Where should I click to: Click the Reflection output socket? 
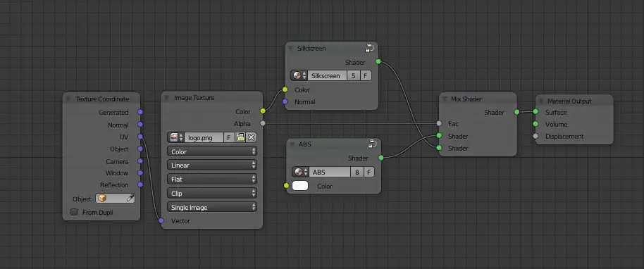tap(140, 184)
